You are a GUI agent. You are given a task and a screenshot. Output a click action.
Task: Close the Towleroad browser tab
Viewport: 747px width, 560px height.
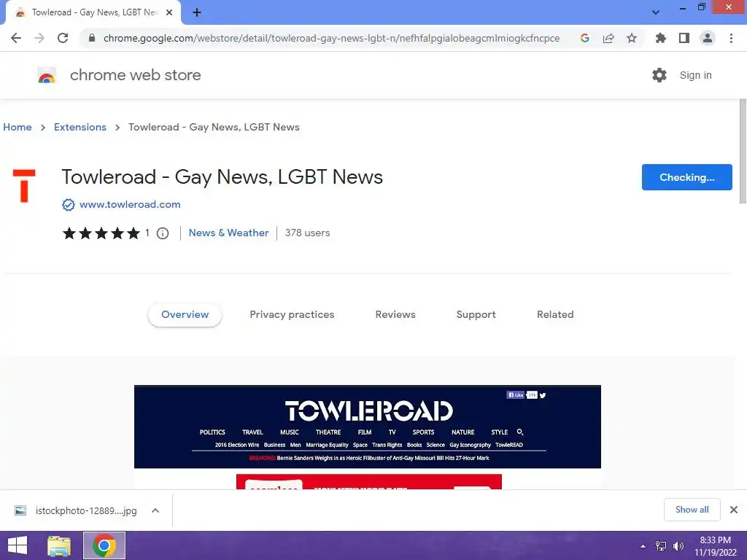(x=169, y=13)
